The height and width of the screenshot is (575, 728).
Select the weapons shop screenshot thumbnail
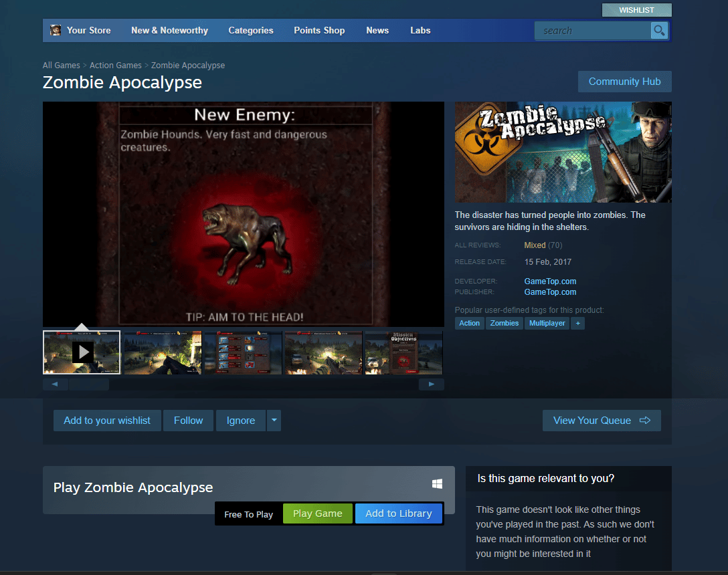tap(244, 352)
